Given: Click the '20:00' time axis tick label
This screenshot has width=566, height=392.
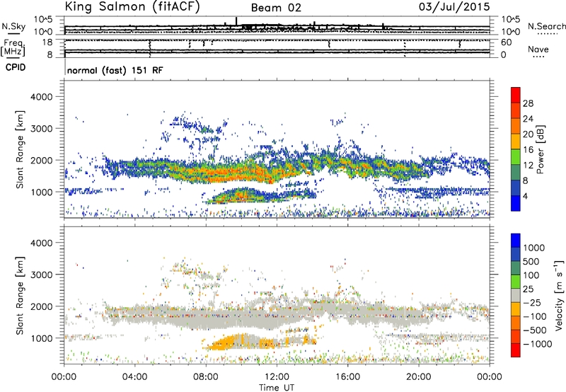Looking at the screenshot, I should coord(419,377).
